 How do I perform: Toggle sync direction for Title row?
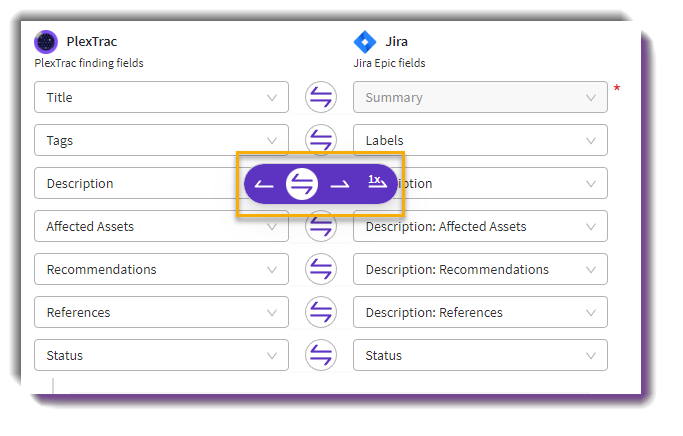click(x=321, y=97)
